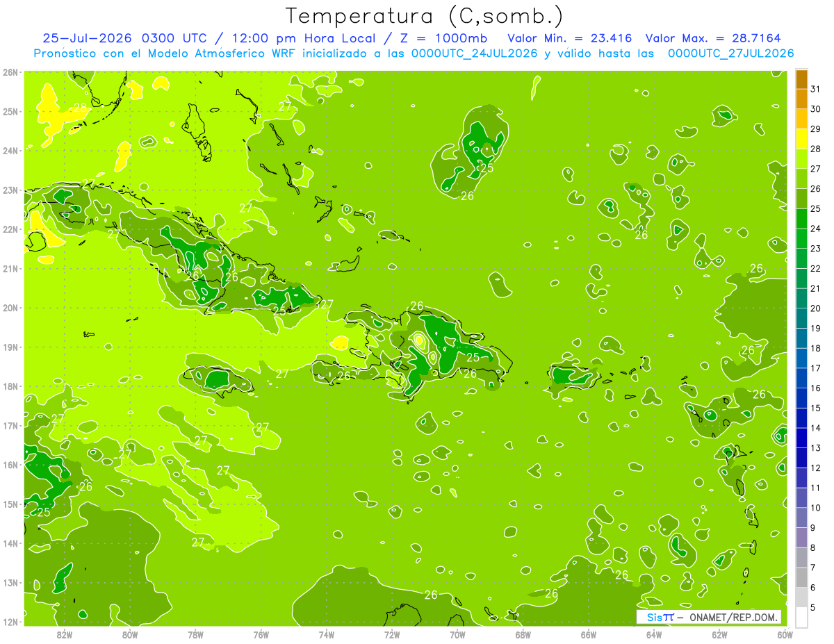Viewport: 834px width, 644px height.
Task: Select the teal swatch between legend 19 and 20
Action: 801,318
